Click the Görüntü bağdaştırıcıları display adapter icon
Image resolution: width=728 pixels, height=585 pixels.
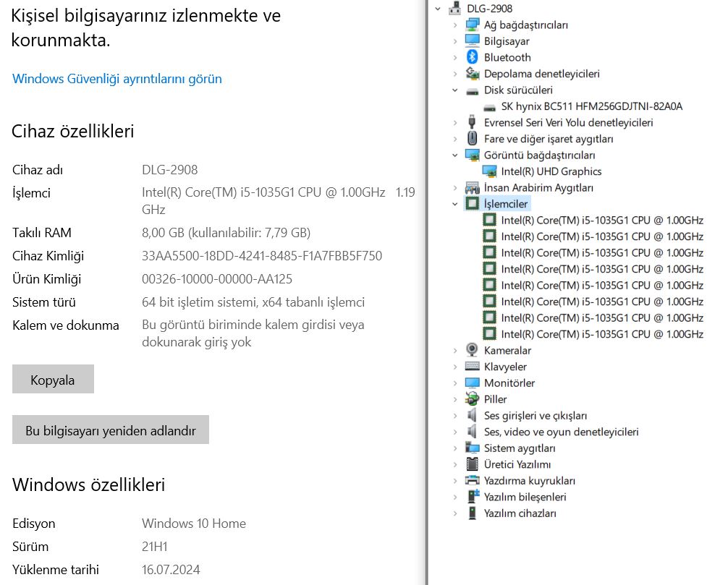(472, 155)
